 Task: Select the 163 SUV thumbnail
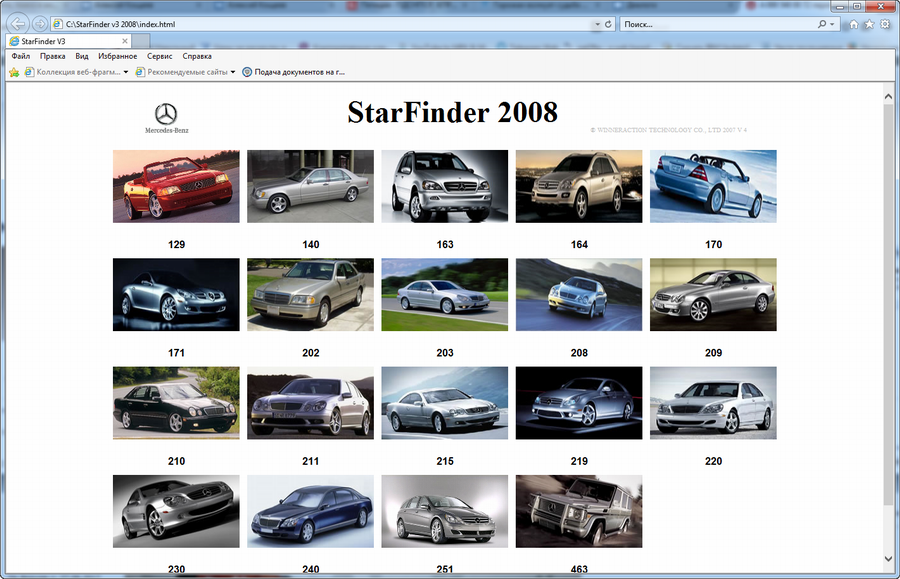445,186
